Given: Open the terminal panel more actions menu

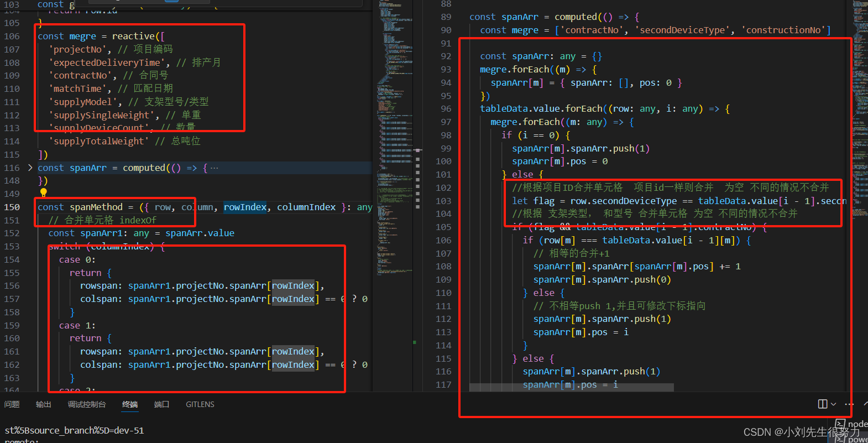Looking at the screenshot, I should pyautogui.click(x=849, y=404).
